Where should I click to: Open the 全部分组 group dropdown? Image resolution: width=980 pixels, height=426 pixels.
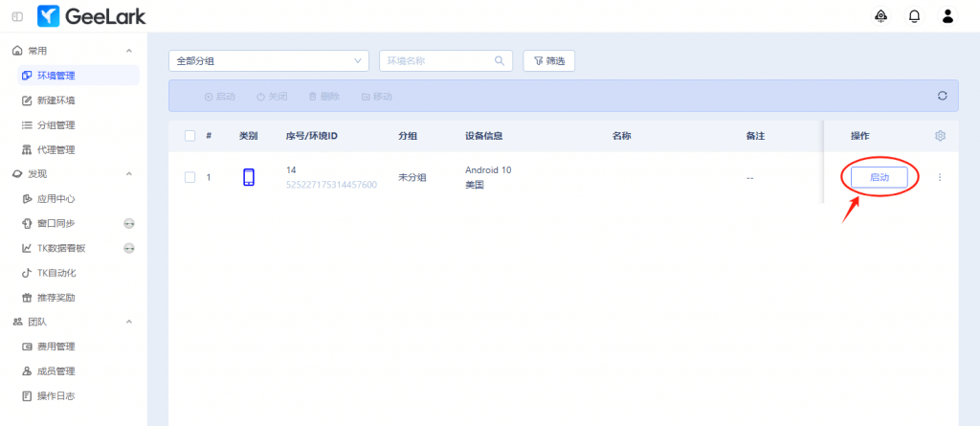(x=268, y=60)
